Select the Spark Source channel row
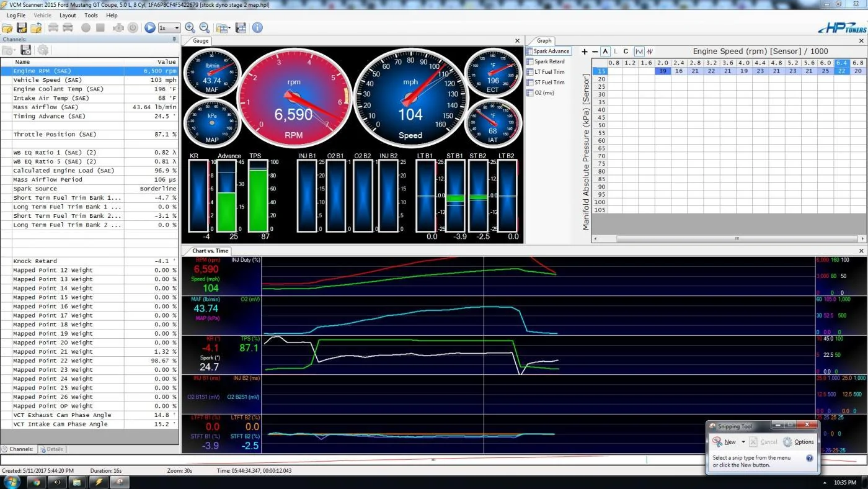Image resolution: width=868 pixels, height=489 pixels. (89, 189)
